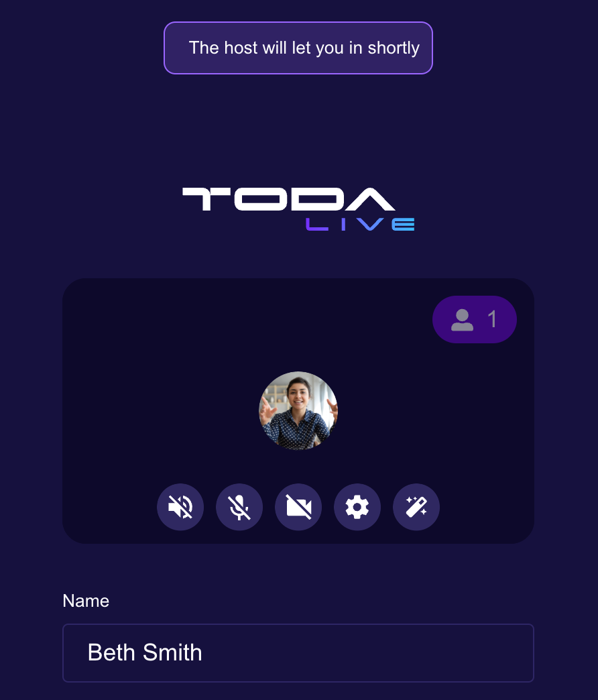Place cursor in the Beth Smith text
Viewport: 598px width, 700px height.
[x=145, y=652]
